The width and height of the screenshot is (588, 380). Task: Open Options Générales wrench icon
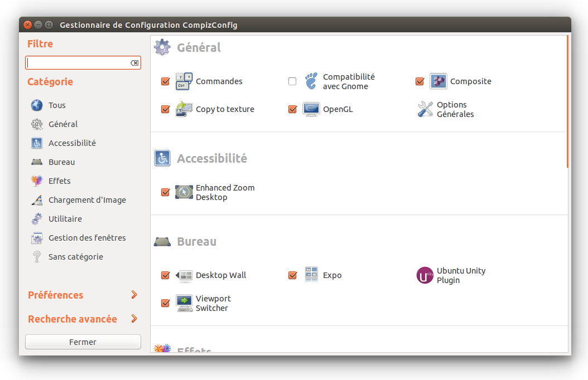(x=426, y=109)
